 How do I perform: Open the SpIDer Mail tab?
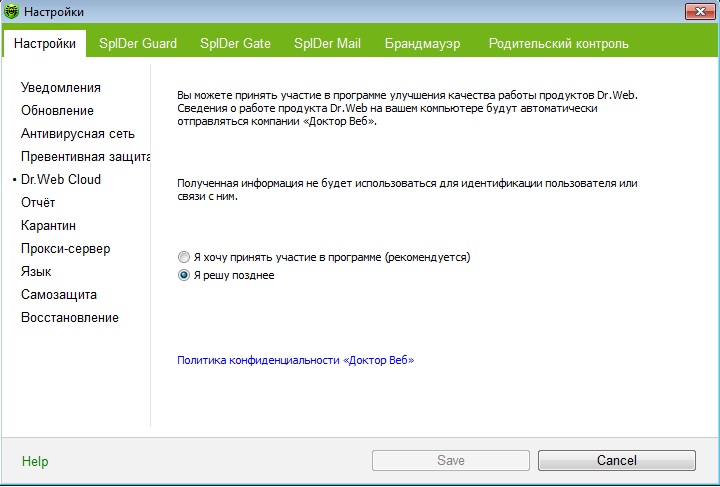coord(327,44)
